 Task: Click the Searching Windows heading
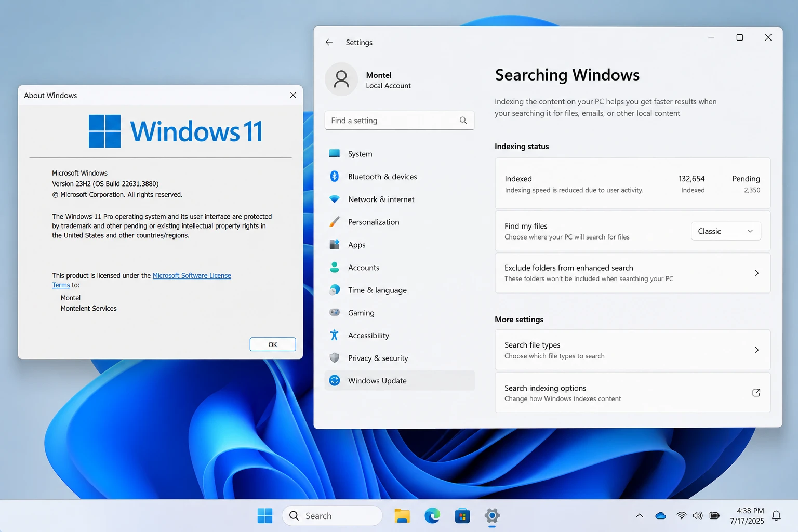(567, 75)
